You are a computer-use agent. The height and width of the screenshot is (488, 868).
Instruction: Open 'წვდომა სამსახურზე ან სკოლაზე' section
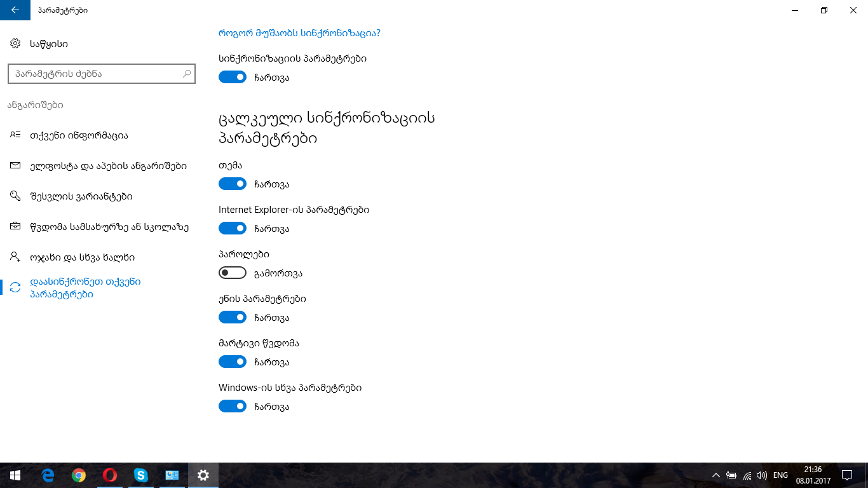click(x=102, y=227)
